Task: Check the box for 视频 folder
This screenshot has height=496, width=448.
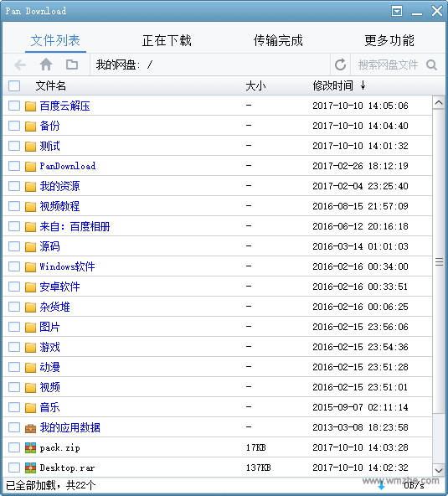Action: [x=14, y=387]
